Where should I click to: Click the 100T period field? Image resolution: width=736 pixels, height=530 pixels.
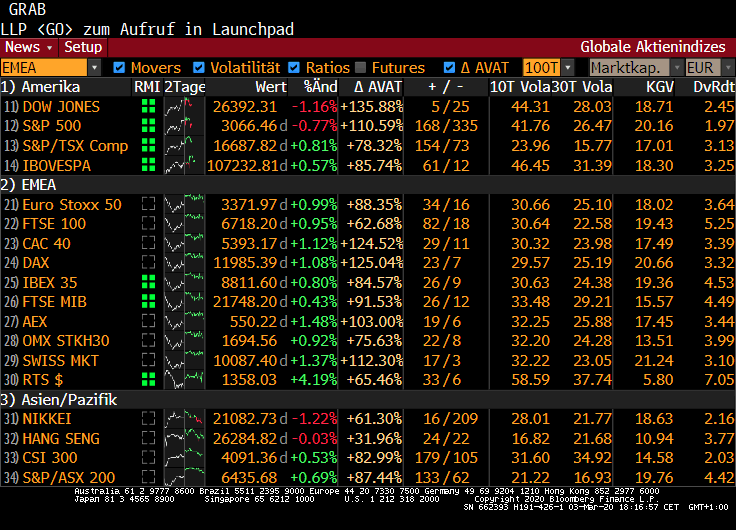(x=542, y=68)
